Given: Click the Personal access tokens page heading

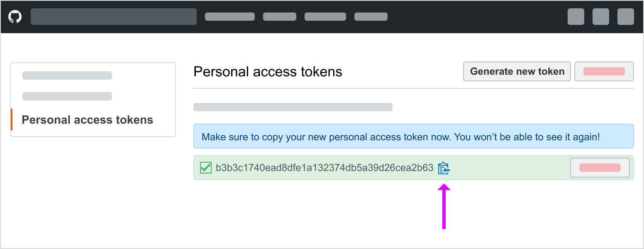Looking at the screenshot, I should pyautogui.click(x=268, y=72).
